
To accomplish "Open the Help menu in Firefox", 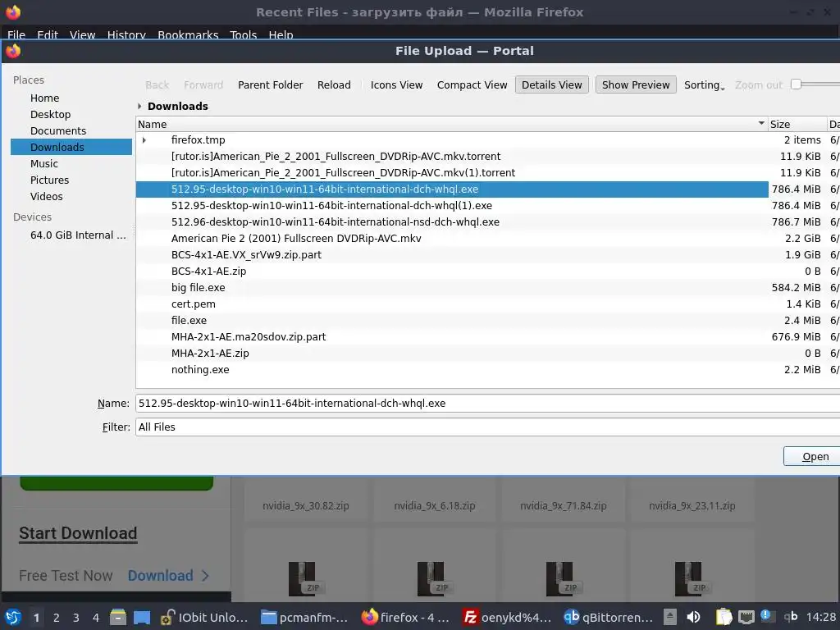I will click(281, 34).
